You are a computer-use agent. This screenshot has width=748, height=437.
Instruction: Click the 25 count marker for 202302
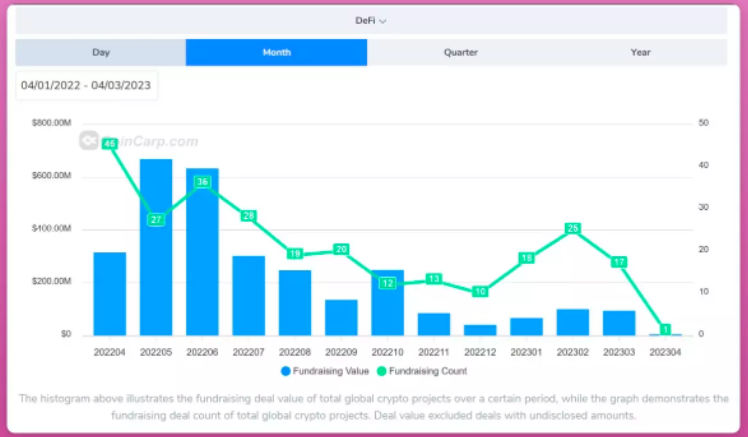(x=573, y=228)
